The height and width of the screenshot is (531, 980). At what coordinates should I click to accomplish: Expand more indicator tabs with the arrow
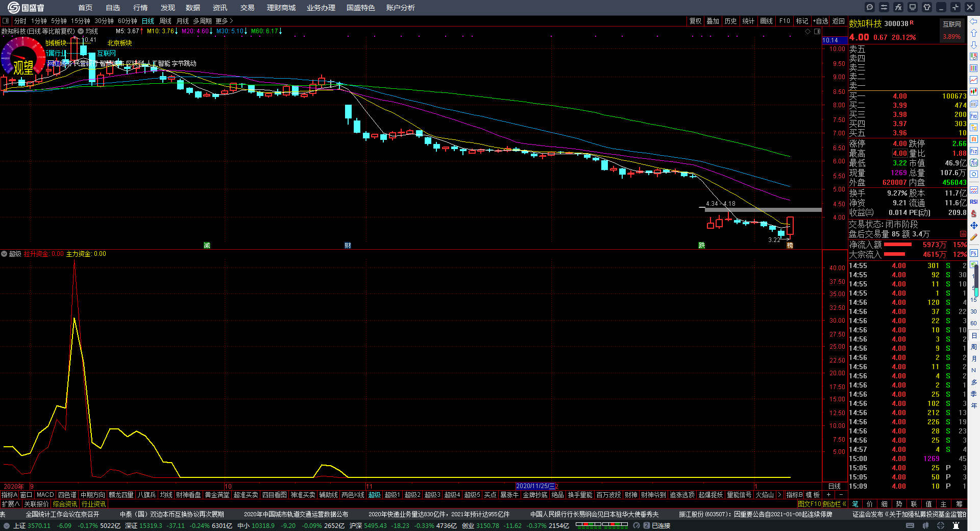779,495
